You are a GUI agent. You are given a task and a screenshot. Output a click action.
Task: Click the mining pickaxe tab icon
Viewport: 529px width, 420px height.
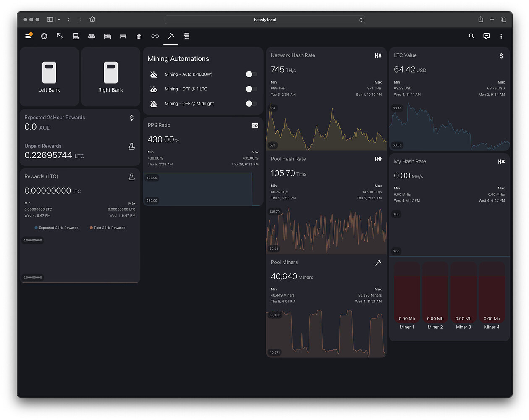click(170, 36)
